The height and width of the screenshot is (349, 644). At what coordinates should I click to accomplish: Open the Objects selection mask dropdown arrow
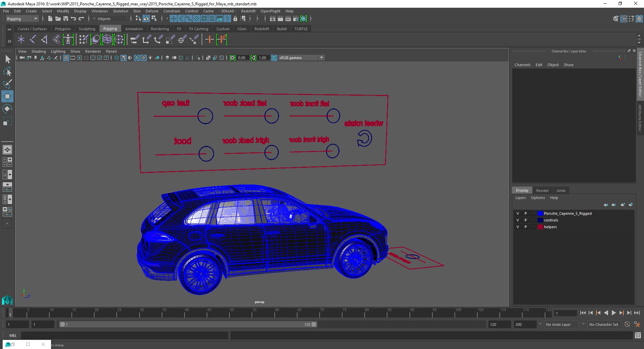[94, 19]
